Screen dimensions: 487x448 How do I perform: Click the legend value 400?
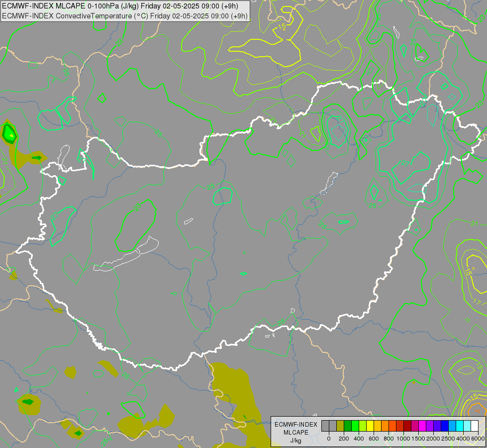[359, 439]
